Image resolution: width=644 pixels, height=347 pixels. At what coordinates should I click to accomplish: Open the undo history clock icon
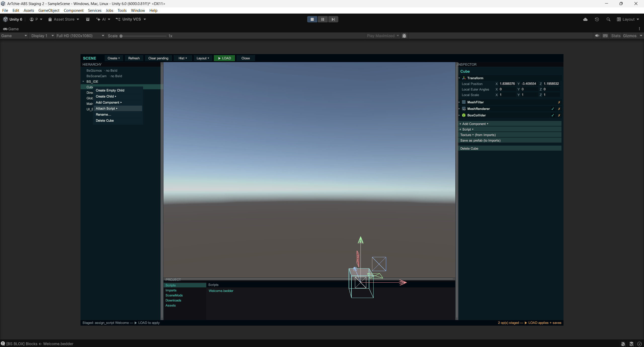[597, 19]
